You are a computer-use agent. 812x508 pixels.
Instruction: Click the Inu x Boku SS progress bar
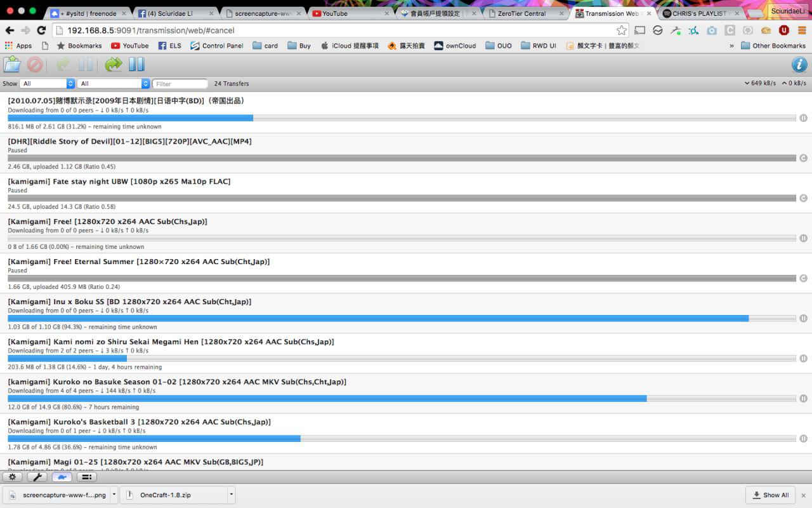coord(402,318)
